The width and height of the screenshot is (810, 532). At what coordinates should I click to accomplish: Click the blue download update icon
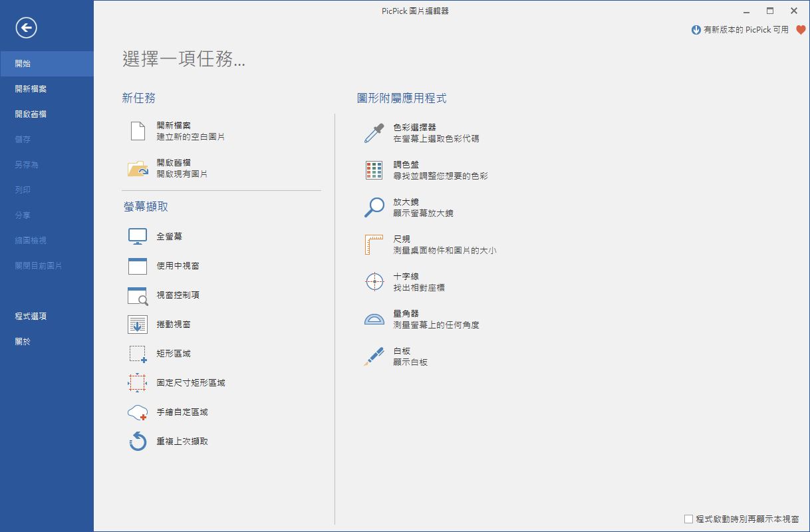[696, 30]
